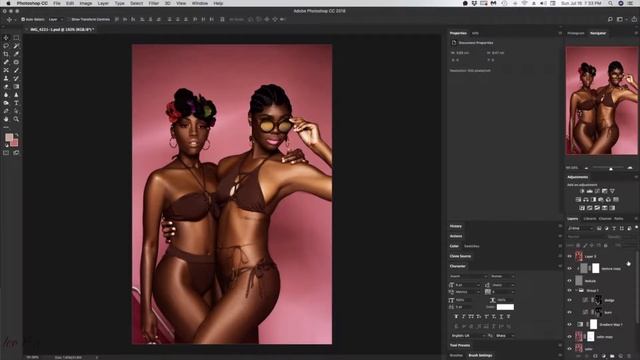The height and width of the screenshot is (360, 640).
Task: Open the font style dropdown
Action: click(502, 276)
